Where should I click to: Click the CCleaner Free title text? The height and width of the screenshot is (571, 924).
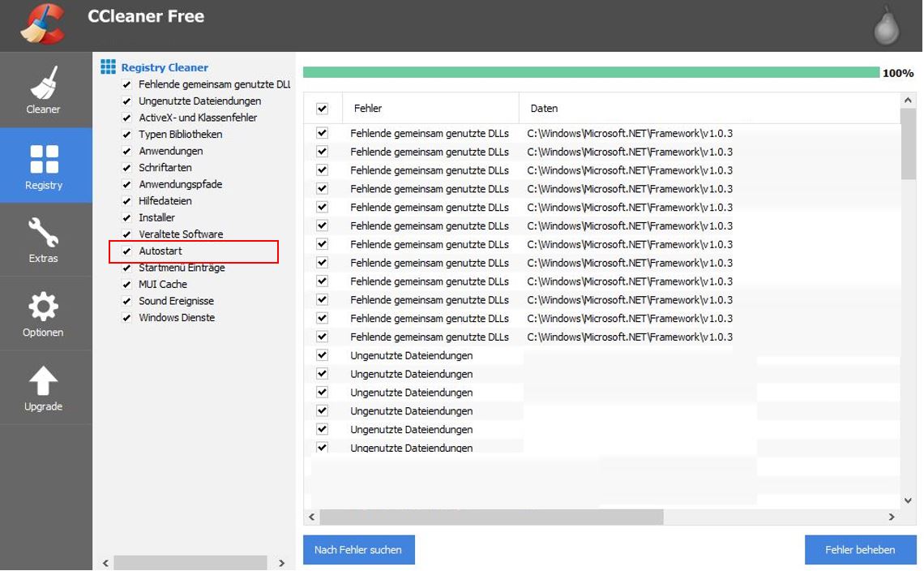tap(146, 16)
